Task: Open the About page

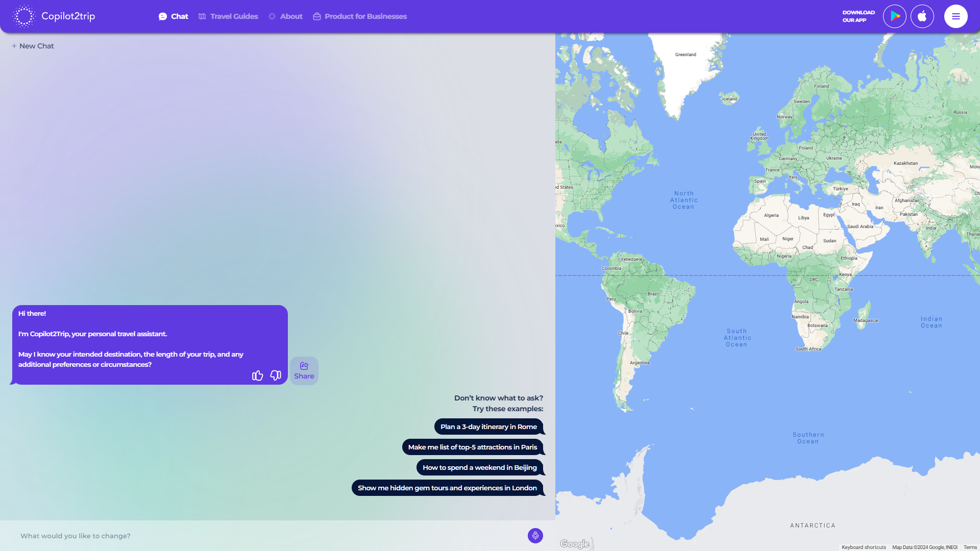Action: (285, 16)
